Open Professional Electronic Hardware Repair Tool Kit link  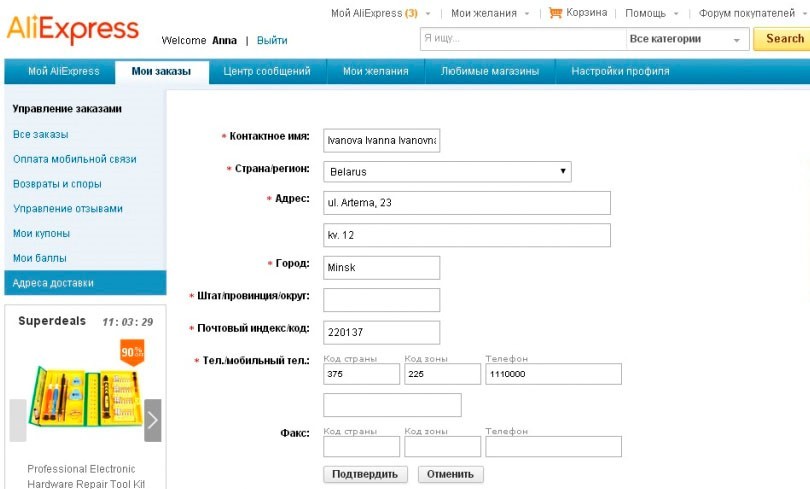85,476
